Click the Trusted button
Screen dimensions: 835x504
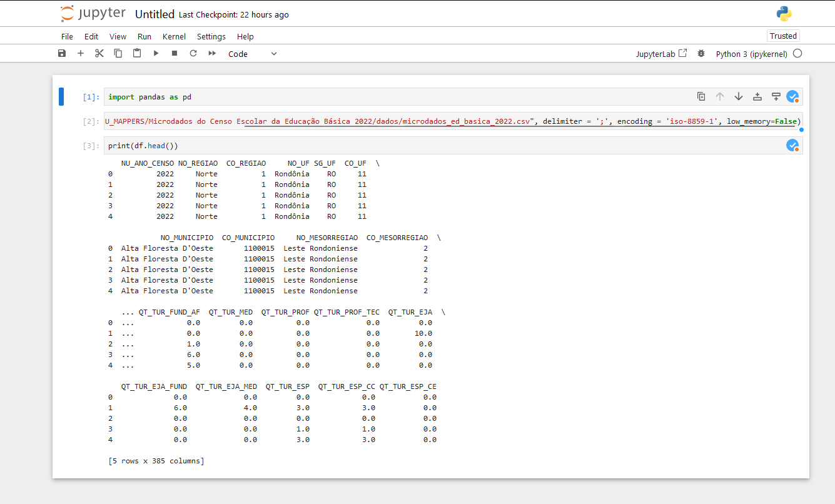782,36
